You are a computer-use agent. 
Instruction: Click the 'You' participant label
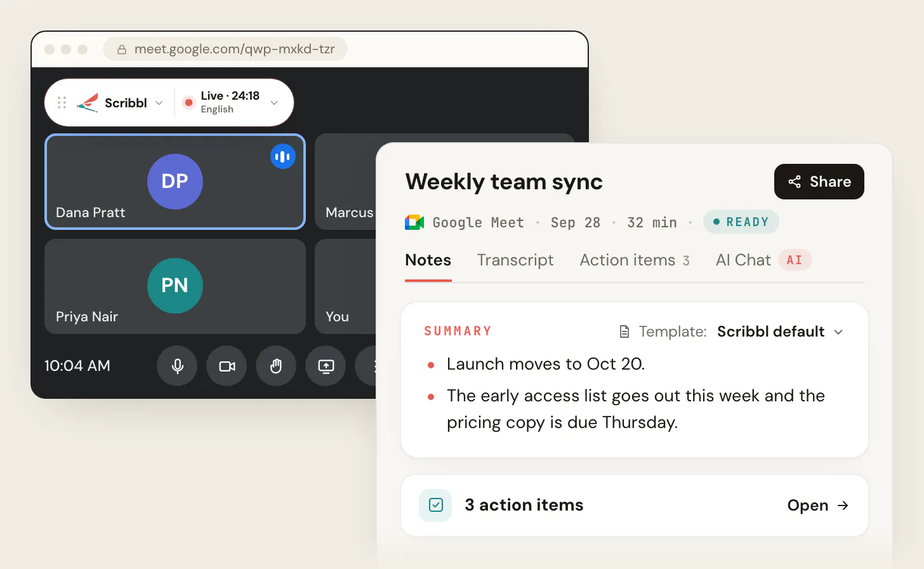tap(337, 317)
